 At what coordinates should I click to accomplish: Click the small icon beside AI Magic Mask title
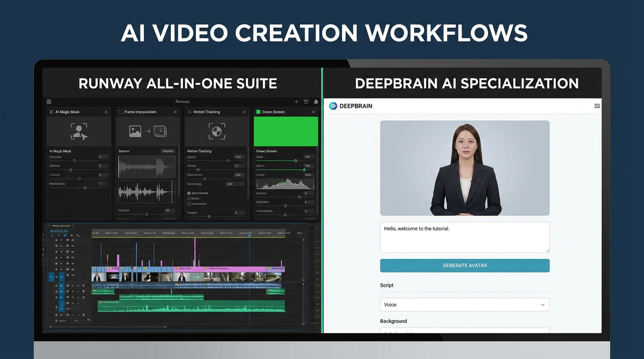[51, 112]
